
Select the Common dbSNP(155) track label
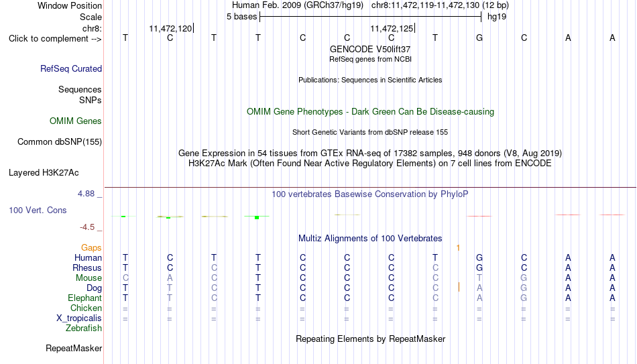(60, 142)
